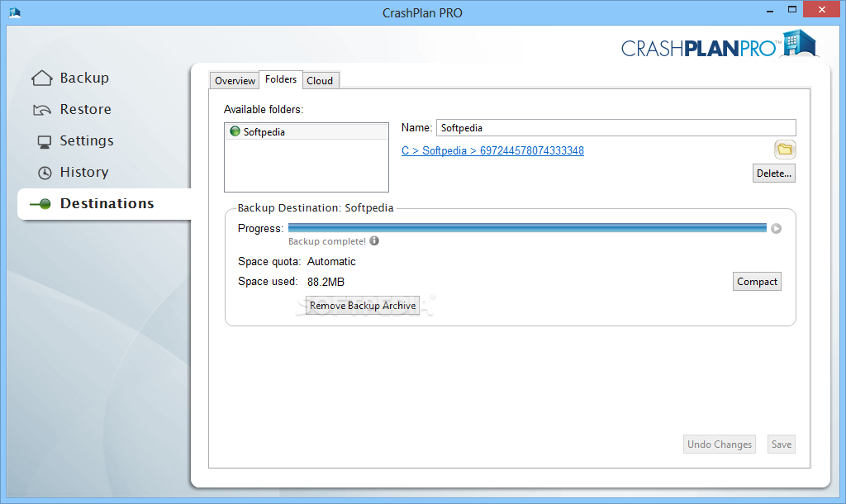Click the Restore arrow icon in sidebar
The height and width of the screenshot is (504, 846).
(42, 110)
